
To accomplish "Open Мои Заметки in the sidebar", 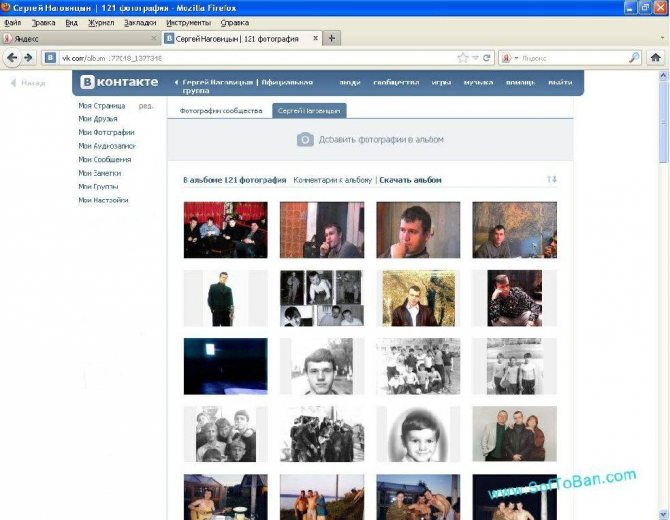I will point(100,173).
